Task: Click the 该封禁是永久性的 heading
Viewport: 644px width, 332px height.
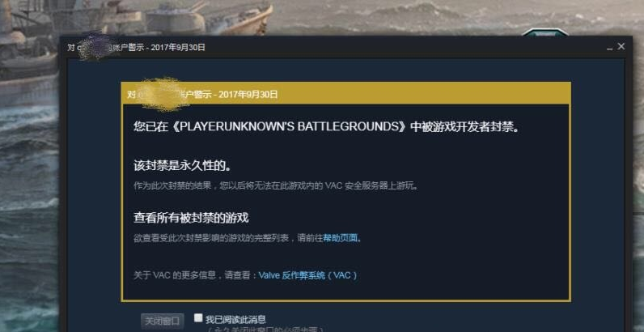Action: (x=182, y=166)
